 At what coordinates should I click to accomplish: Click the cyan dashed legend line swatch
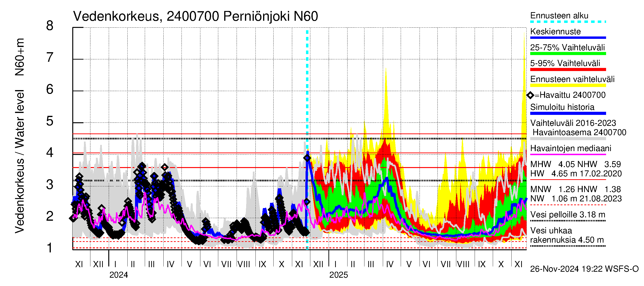point(568,22)
